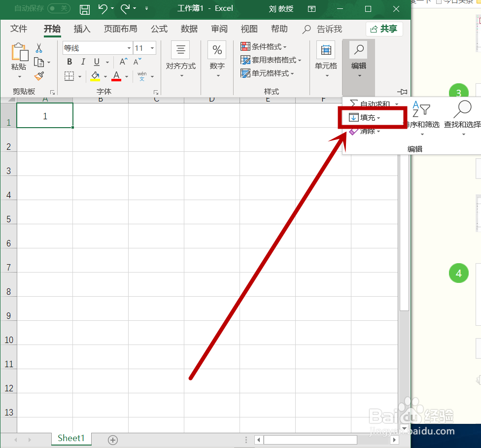Toggle Italic formatting
The image size is (481, 448).
point(83,62)
